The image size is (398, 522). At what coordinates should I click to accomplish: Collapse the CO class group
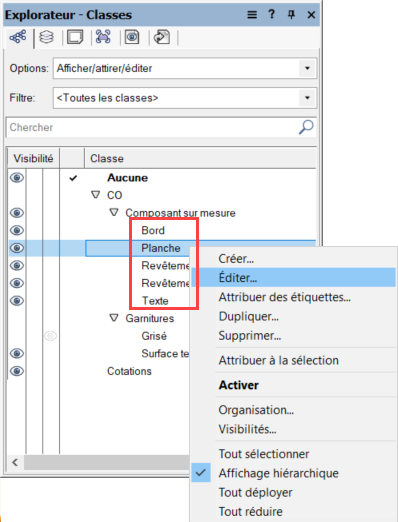point(96,195)
